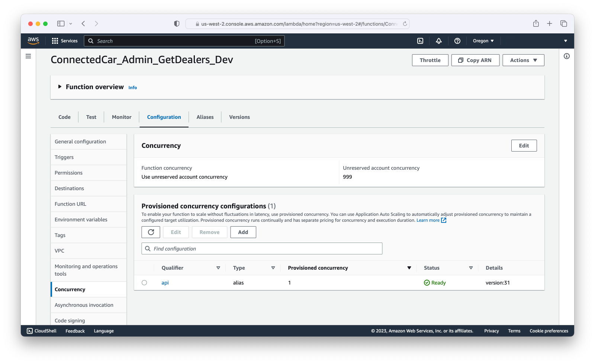Click the browser share icon
595x364 pixels.
coord(536,23)
